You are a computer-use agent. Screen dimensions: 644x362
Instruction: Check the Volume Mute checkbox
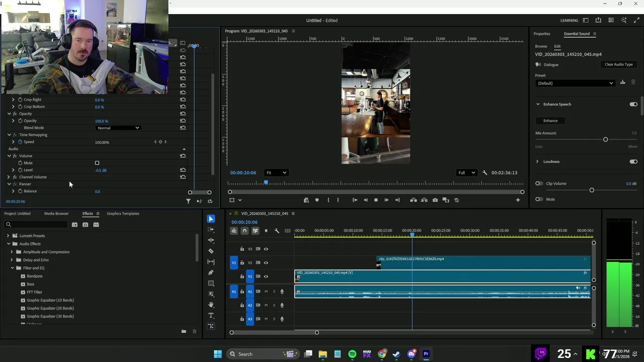coord(97,163)
